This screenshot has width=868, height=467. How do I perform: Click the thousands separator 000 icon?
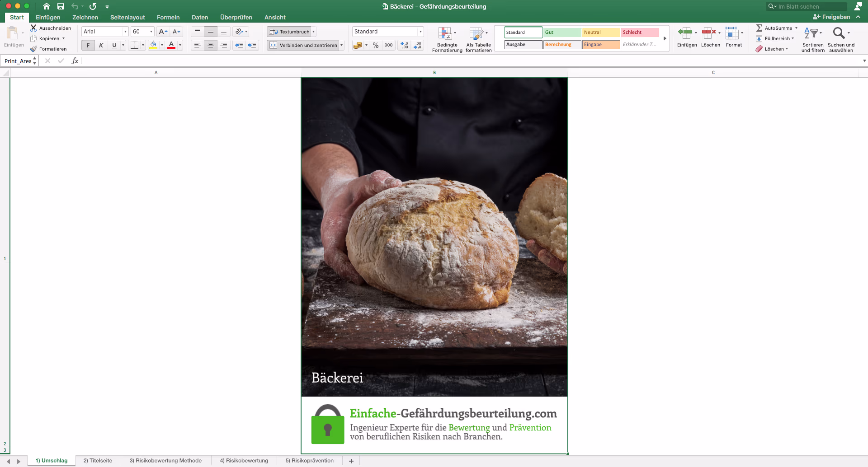click(388, 45)
